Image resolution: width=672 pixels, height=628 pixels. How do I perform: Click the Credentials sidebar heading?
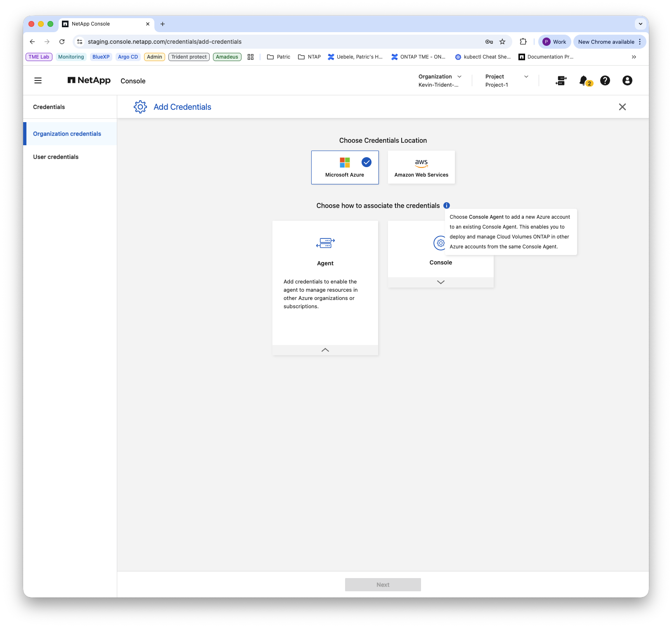coord(49,107)
